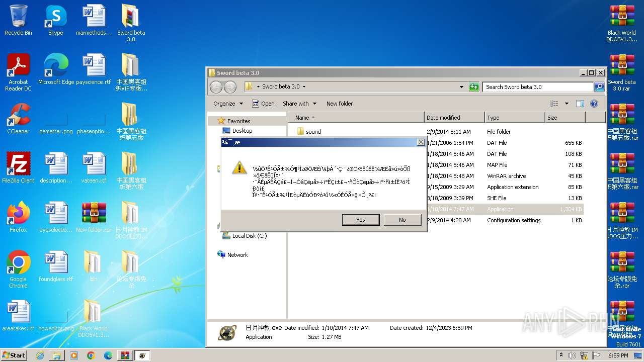Click into the Search Sword beta 3.0 field
Viewport: 644px width, 362px height.
pyautogui.click(x=538, y=87)
